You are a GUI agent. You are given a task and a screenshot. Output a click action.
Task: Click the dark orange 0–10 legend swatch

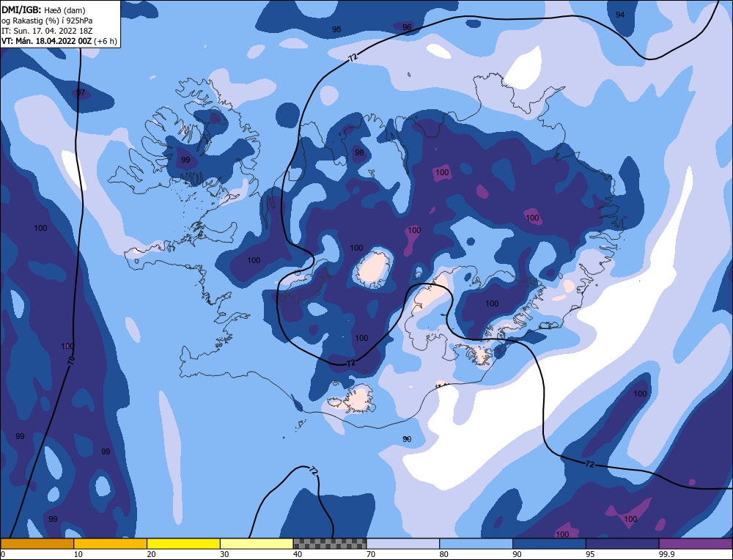point(37,544)
